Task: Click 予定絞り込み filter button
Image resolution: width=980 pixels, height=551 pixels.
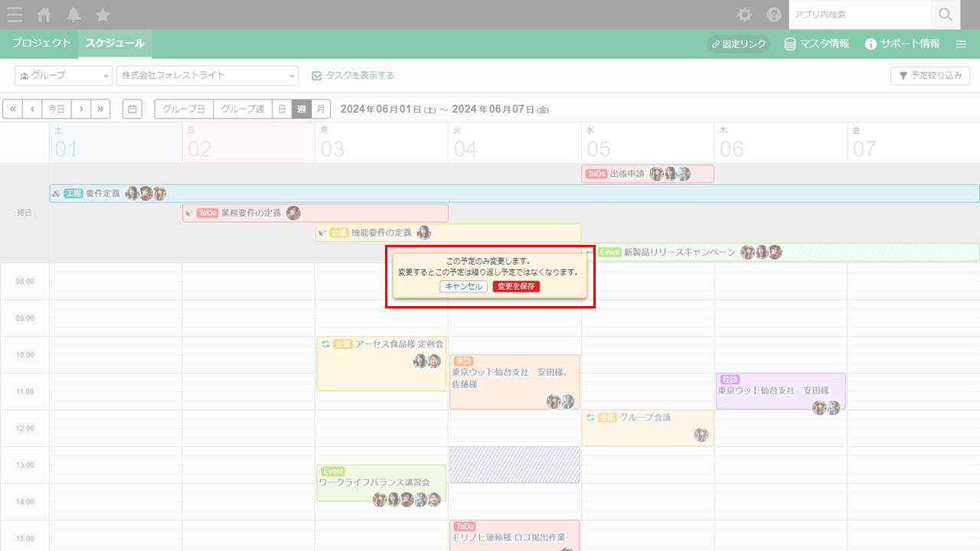Action: 930,76
